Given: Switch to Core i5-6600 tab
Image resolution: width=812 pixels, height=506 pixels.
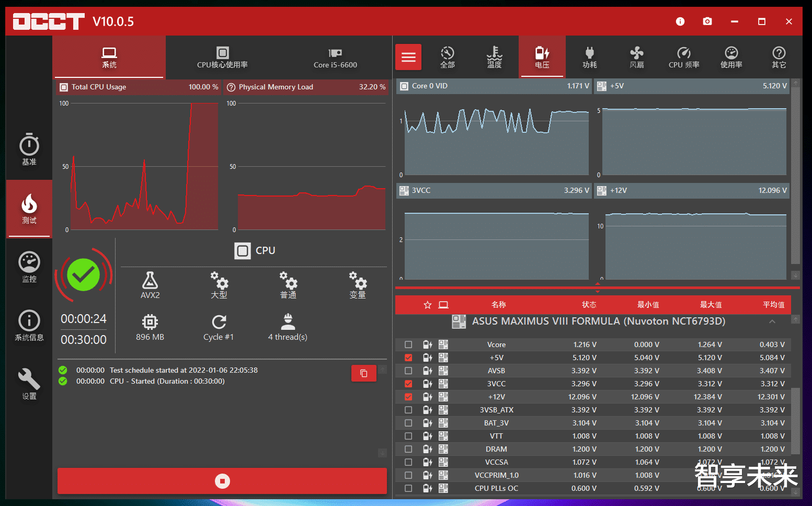Looking at the screenshot, I should 335,57.
